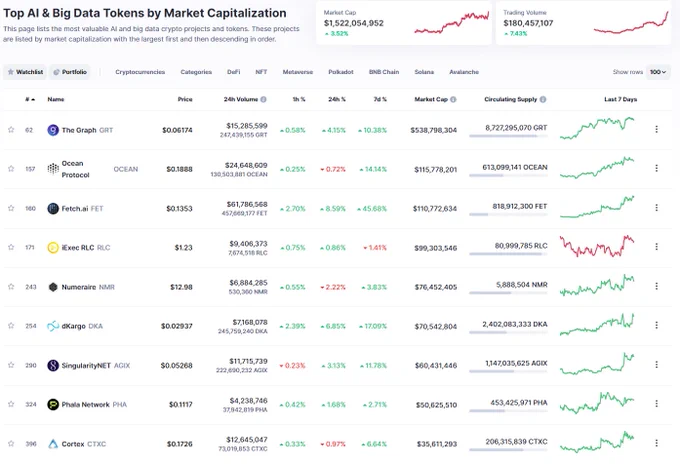Open the Categories tab

[196, 72]
